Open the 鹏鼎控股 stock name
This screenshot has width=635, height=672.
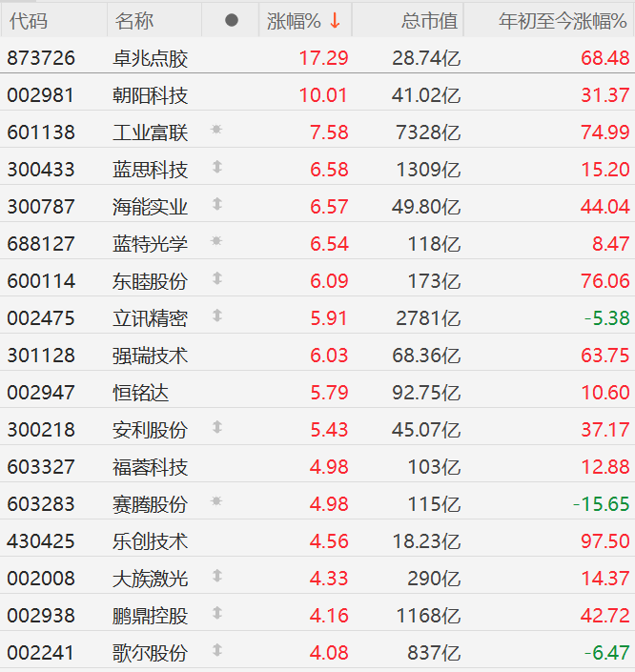pyautogui.click(x=150, y=616)
